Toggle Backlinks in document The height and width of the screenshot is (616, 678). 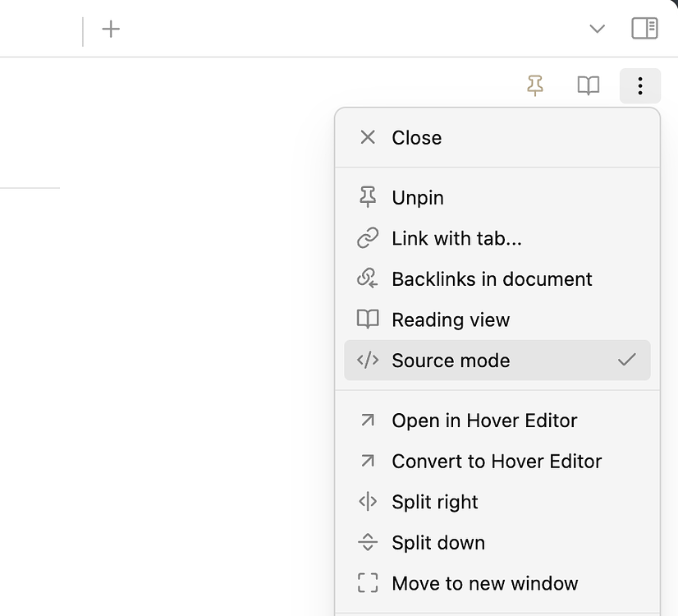(497, 278)
